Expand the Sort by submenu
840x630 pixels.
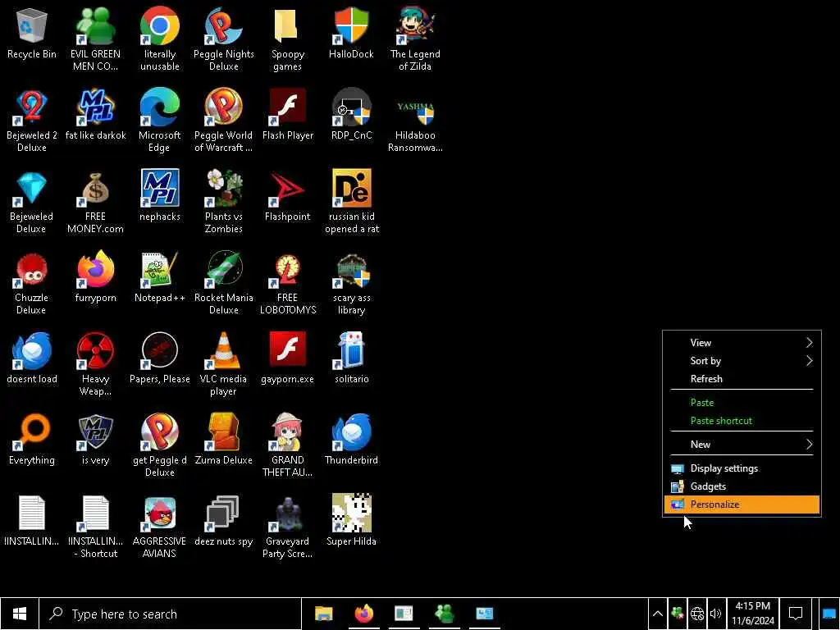coord(742,361)
